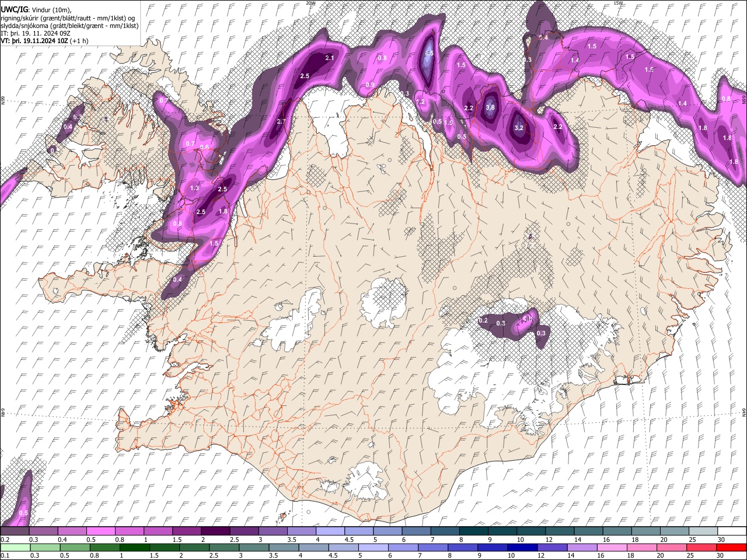Click the 'VT: þri. 19.11.2024 10Z' valid-time line

tap(34, 41)
